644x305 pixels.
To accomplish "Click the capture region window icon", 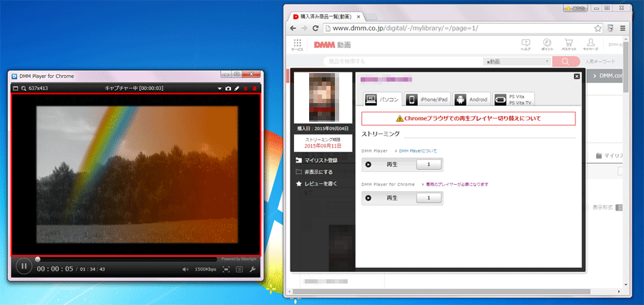I will click(x=16, y=88).
